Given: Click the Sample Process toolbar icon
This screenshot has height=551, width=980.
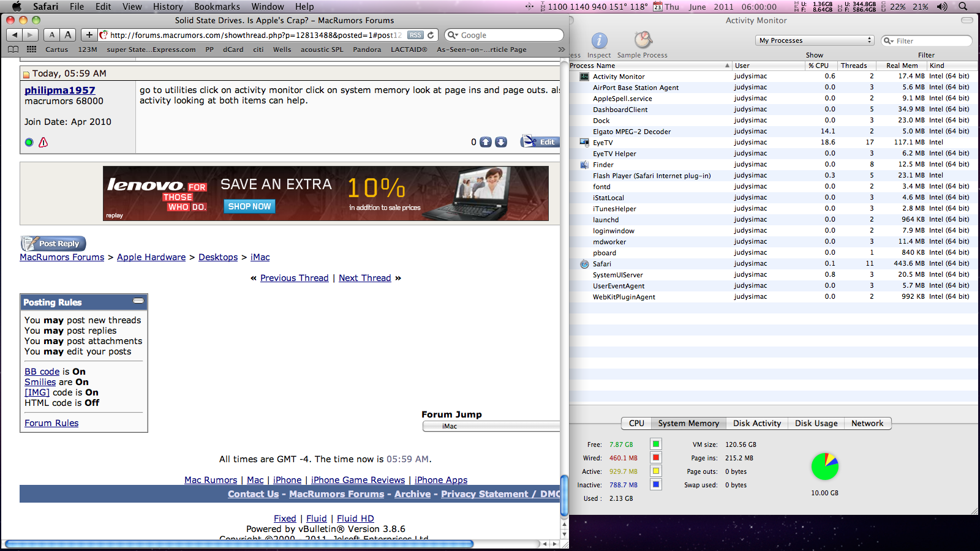Looking at the screenshot, I should tap(642, 42).
